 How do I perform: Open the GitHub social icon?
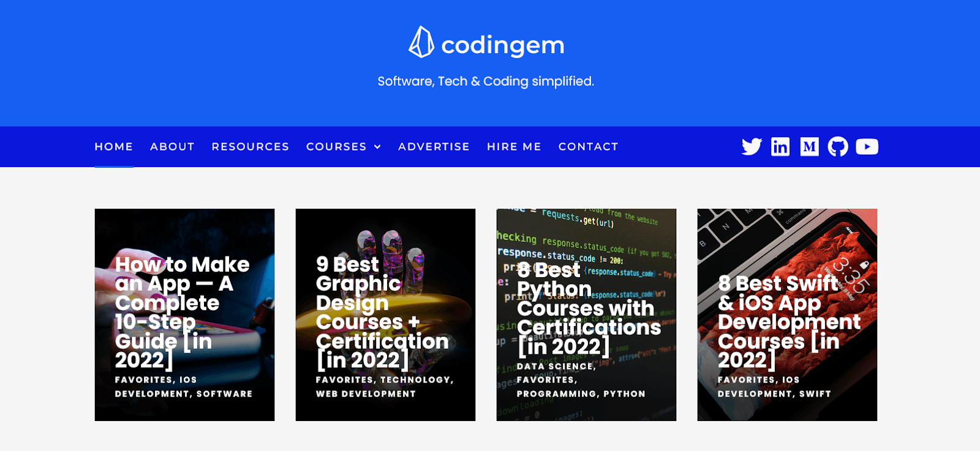click(838, 147)
